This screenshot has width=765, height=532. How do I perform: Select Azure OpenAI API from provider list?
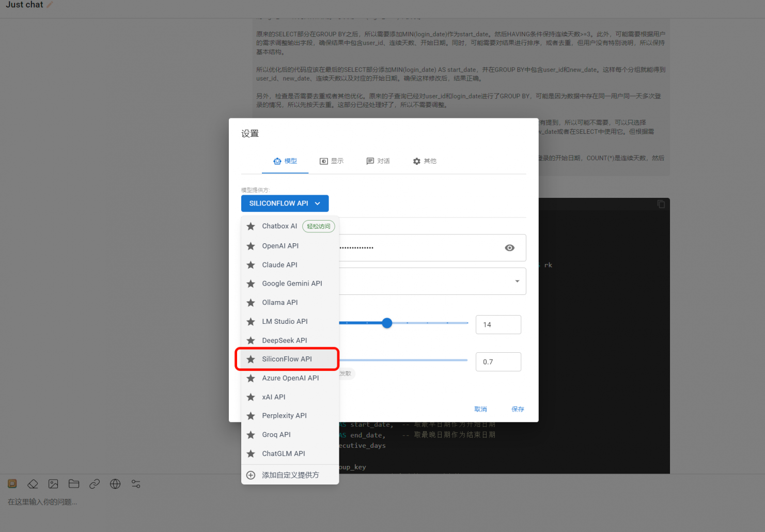(x=290, y=378)
